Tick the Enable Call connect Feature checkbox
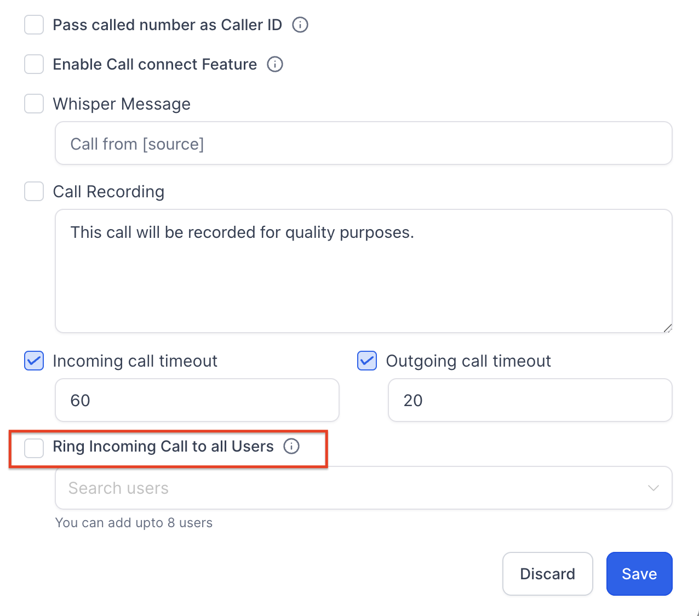The height and width of the screenshot is (616, 699). [34, 64]
